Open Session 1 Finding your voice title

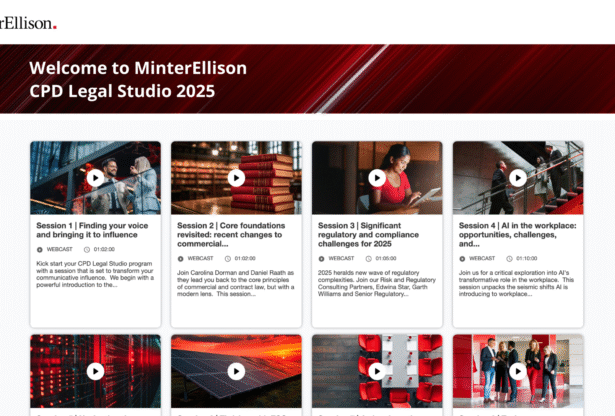94,232
